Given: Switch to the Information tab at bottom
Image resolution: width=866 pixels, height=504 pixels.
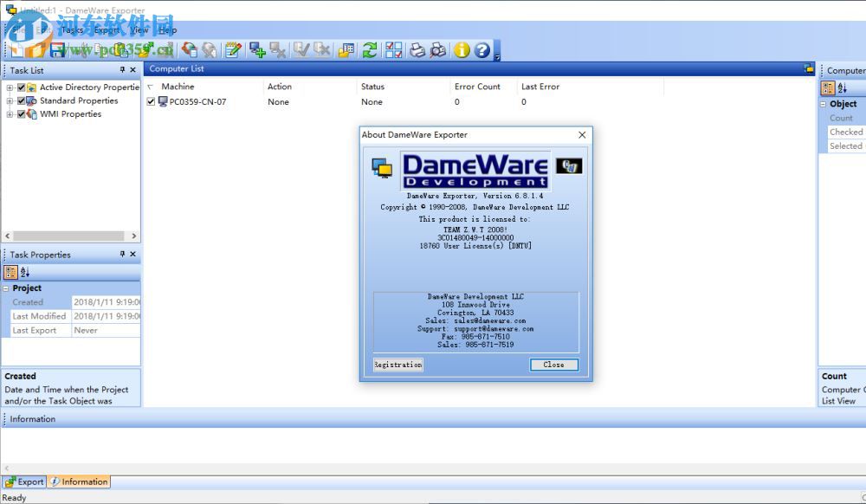Looking at the screenshot, I should (79, 481).
